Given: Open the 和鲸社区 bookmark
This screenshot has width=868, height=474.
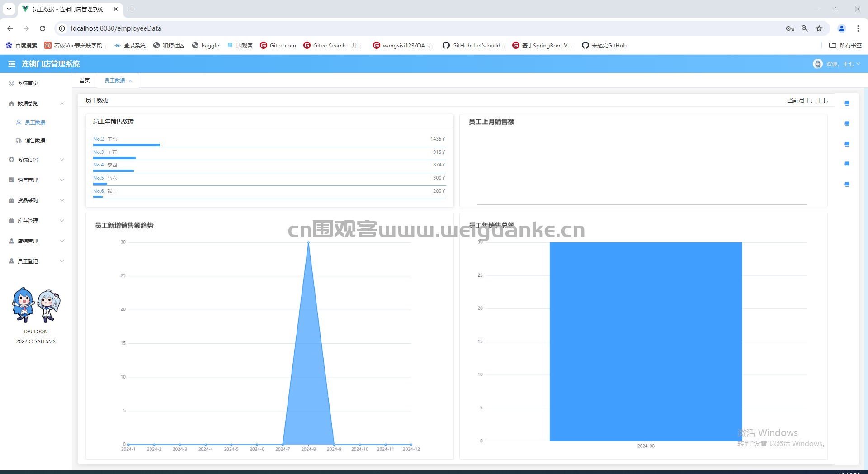Looking at the screenshot, I should 169,45.
